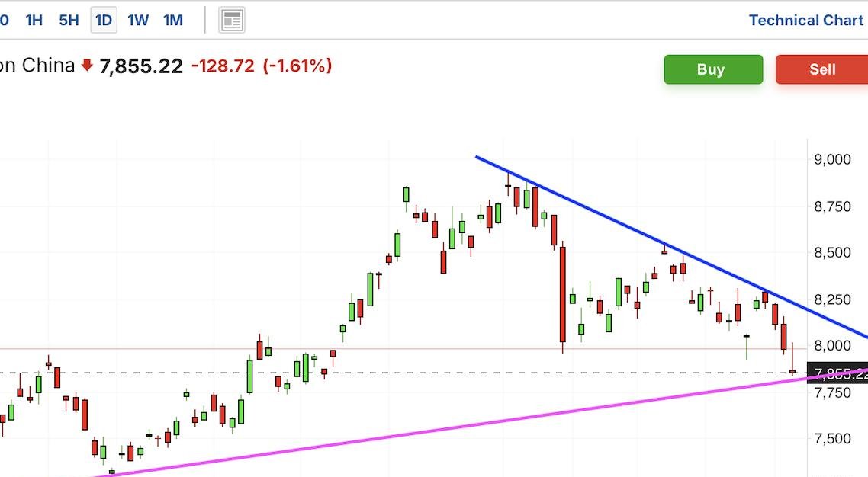Open the chart layout icon beside timeframes
This screenshot has height=477, width=868.
(232, 21)
